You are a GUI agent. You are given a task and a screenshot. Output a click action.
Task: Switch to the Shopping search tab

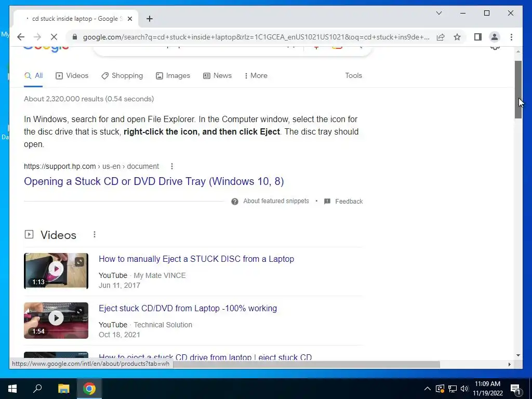pos(122,76)
